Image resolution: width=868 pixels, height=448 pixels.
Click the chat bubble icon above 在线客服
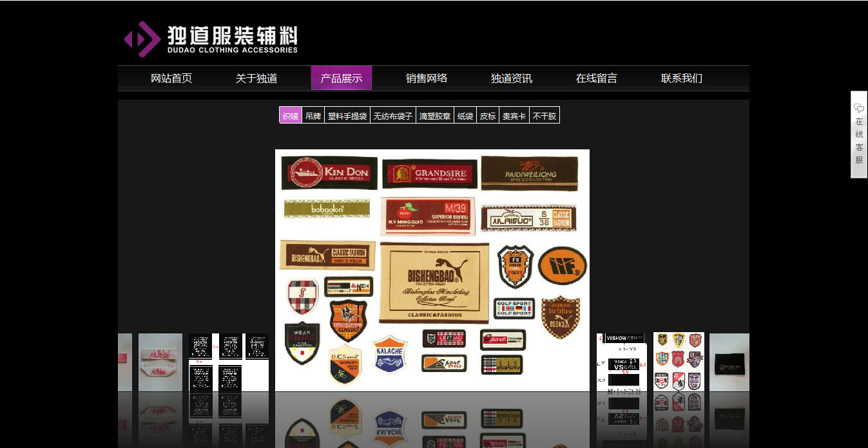pyautogui.click(x=859, y=107)
